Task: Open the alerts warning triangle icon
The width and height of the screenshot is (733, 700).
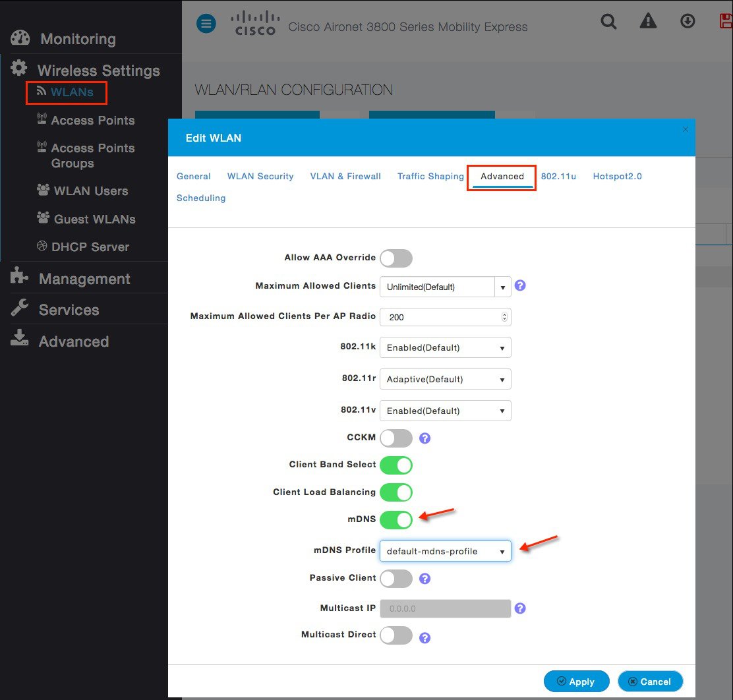Action: pos(648,20)
